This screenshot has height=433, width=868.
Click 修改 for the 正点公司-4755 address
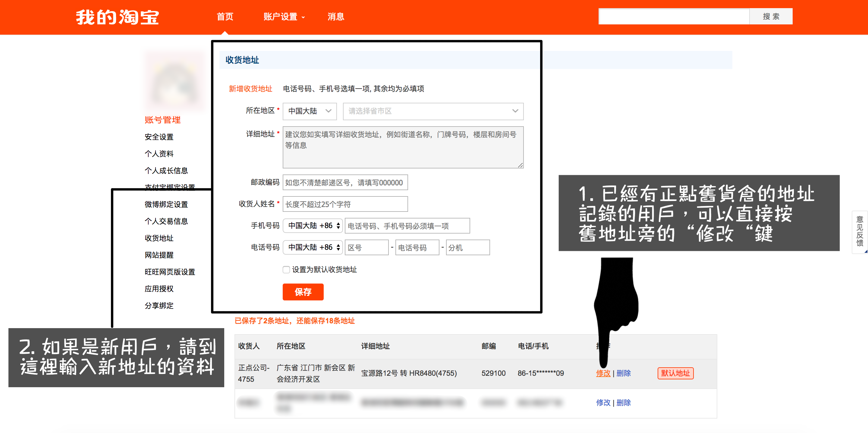(603, 373)
